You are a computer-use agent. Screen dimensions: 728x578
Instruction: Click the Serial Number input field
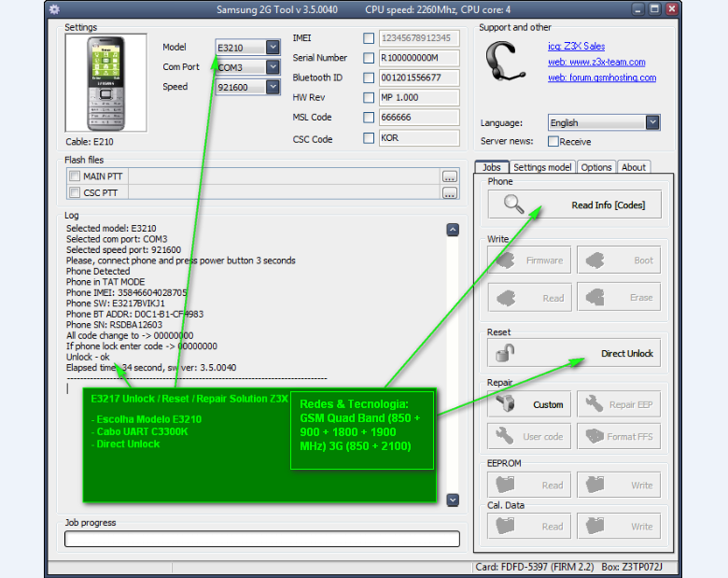[419, 58]
